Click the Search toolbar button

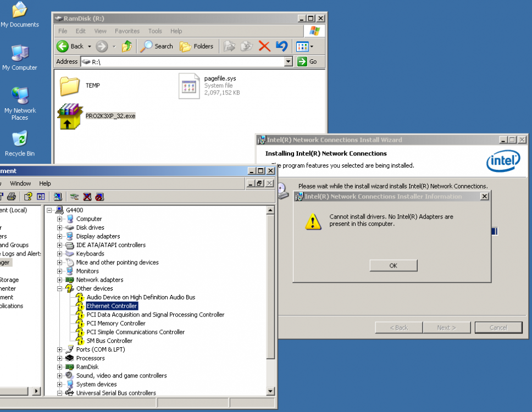tap(157, 47)
